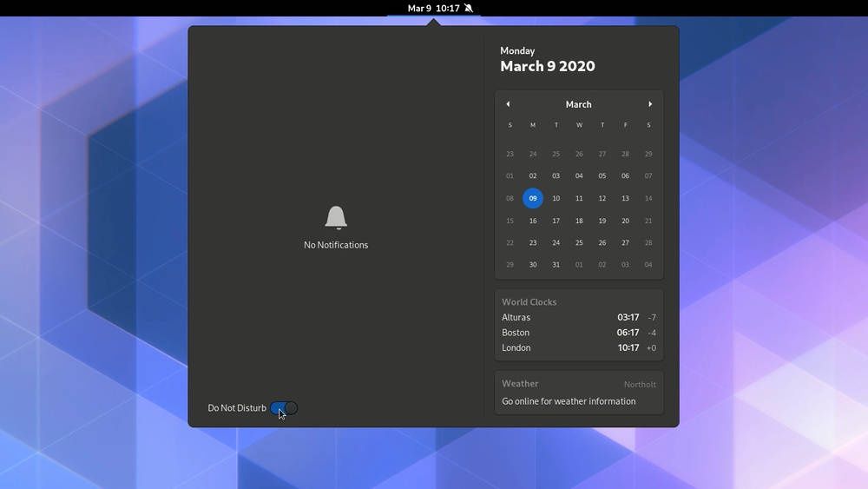Click the No Notifications label
Viewport: 868px width, 489px height.
pos(336,245)
